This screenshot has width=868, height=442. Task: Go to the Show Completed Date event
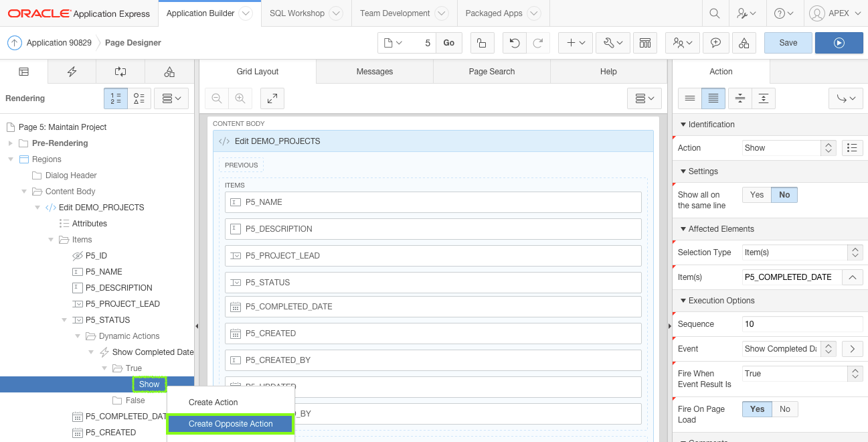coord(852,349)
